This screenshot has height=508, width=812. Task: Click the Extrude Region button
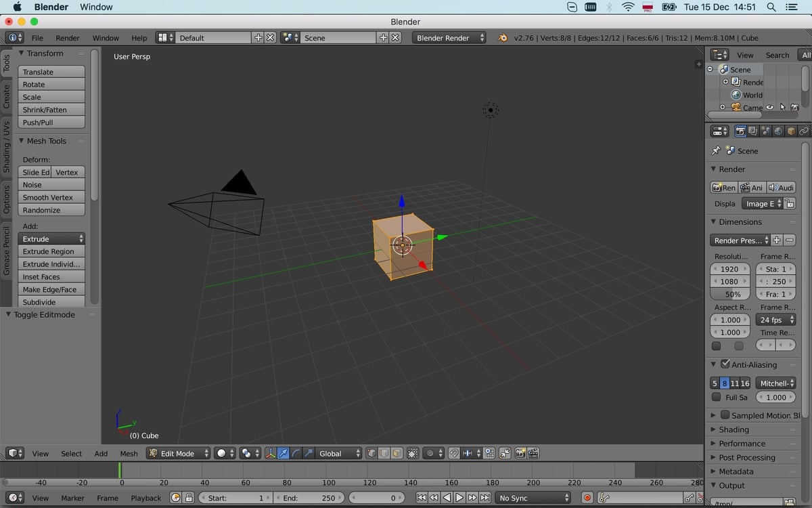coord(51,251)
